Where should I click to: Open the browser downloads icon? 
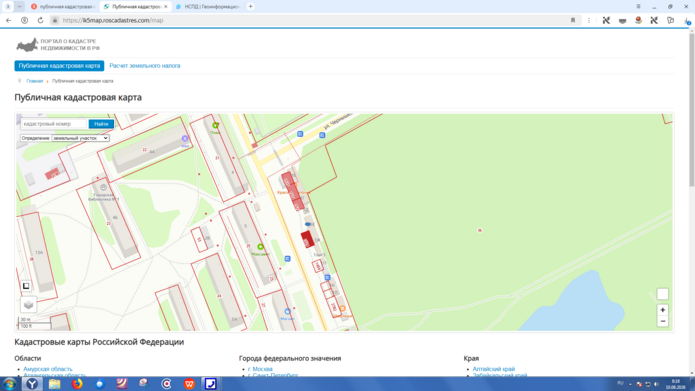coord(687,21)
